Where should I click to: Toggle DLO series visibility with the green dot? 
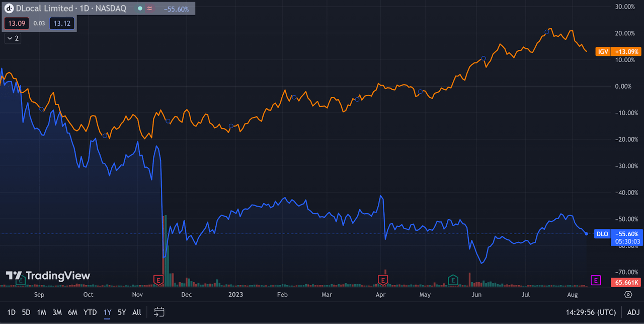tap(139, 8)
